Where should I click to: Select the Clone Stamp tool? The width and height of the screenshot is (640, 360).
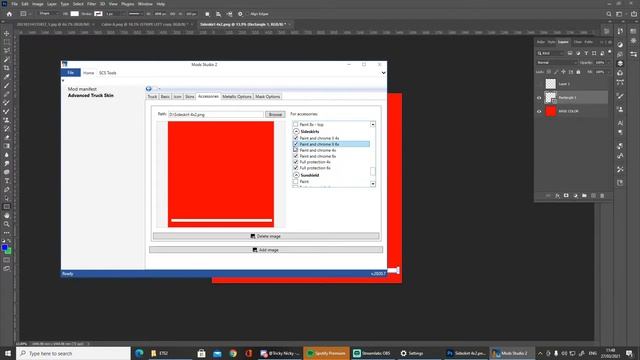pos(7,120)
